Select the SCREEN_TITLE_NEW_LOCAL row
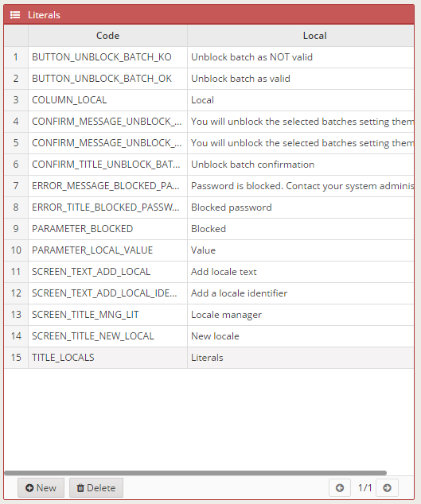This screenshot has height=504, width=421. pyautogui.click(x=209, y=336)
